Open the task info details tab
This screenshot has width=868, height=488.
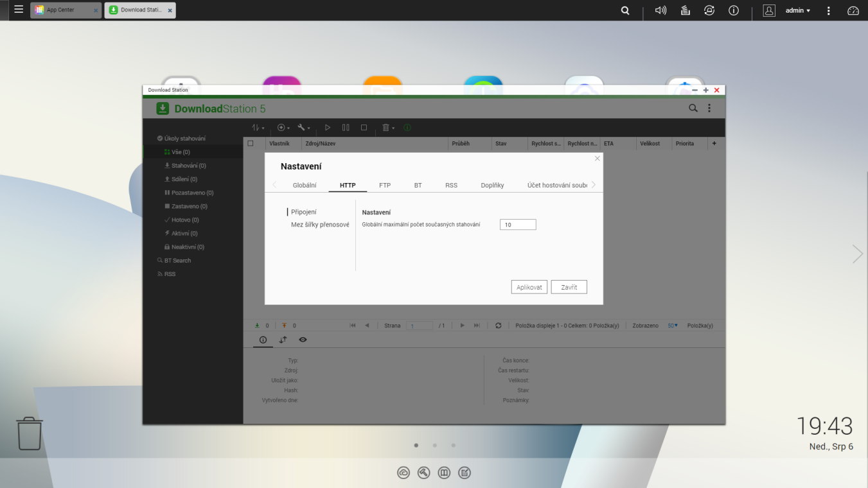click(263, 340)
